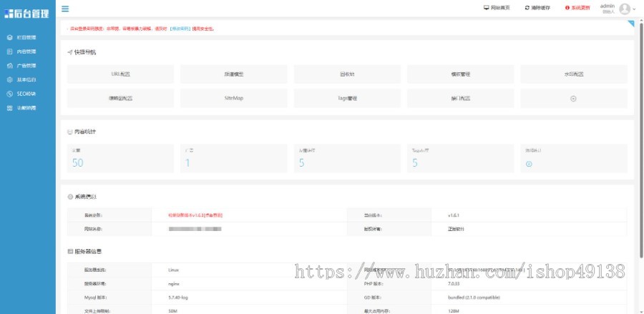Click the 修改密码 link in the warning
Image resolution: width=644 pixels, height=314 pixels.
180,29
